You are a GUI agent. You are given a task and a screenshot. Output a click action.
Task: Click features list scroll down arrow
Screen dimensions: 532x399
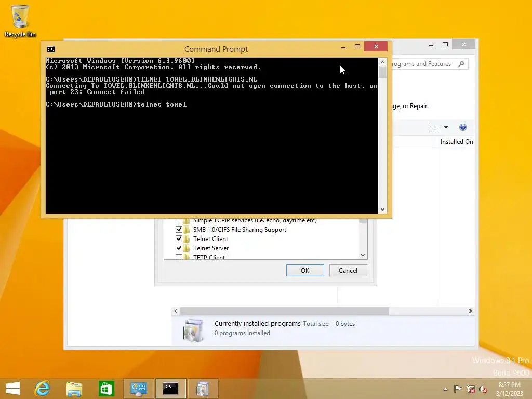[x=363, y=255]
